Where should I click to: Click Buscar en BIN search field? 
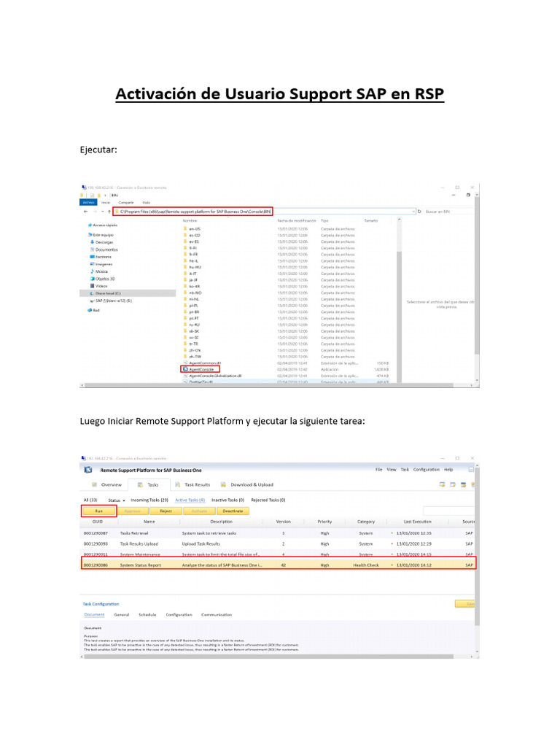(x=448, y=212)
